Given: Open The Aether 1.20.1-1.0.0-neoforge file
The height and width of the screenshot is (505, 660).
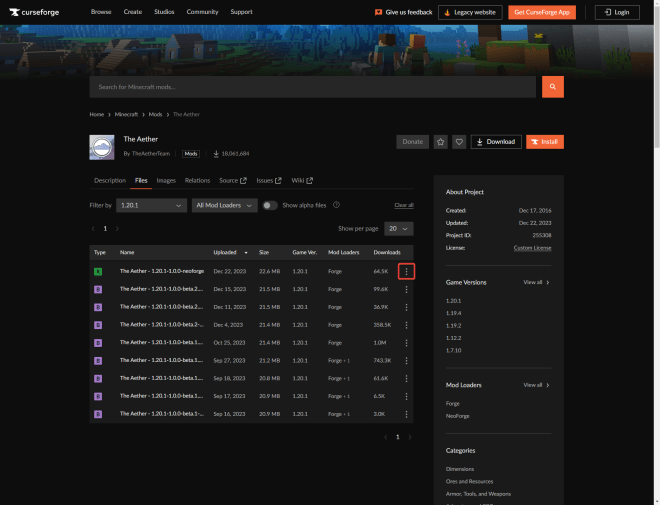Looking at the screenshot, I should click(162, 271).
